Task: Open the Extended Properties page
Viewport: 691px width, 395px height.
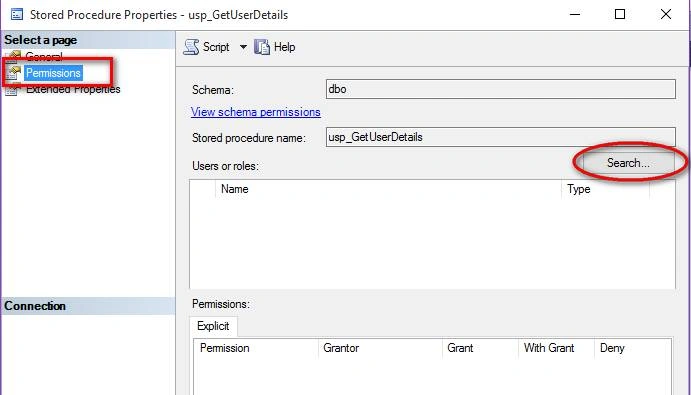Action: point(73,89)
